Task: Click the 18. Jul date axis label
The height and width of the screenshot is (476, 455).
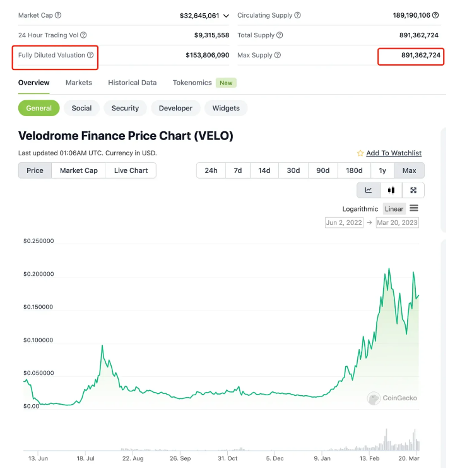Action: click(85, 458)
